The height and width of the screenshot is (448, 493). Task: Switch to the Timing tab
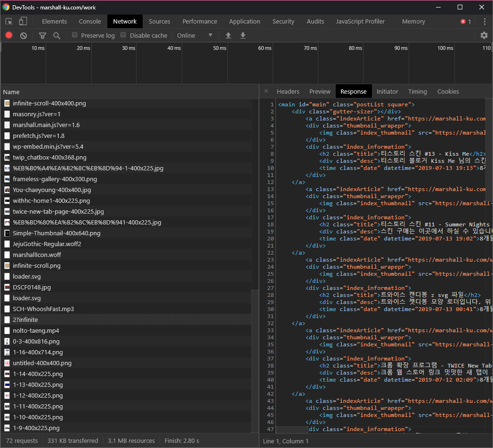point(417,92)
